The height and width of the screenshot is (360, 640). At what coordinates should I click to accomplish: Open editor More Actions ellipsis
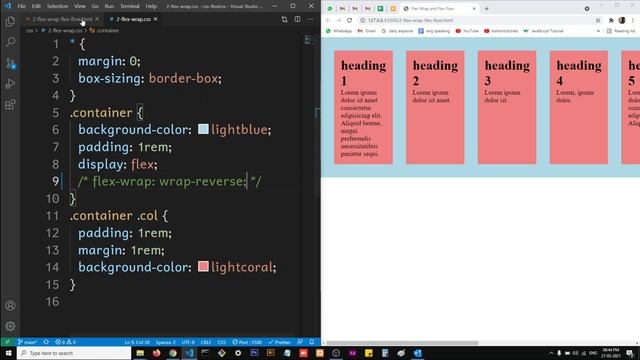pyautogui.click(x=311, y=19)
